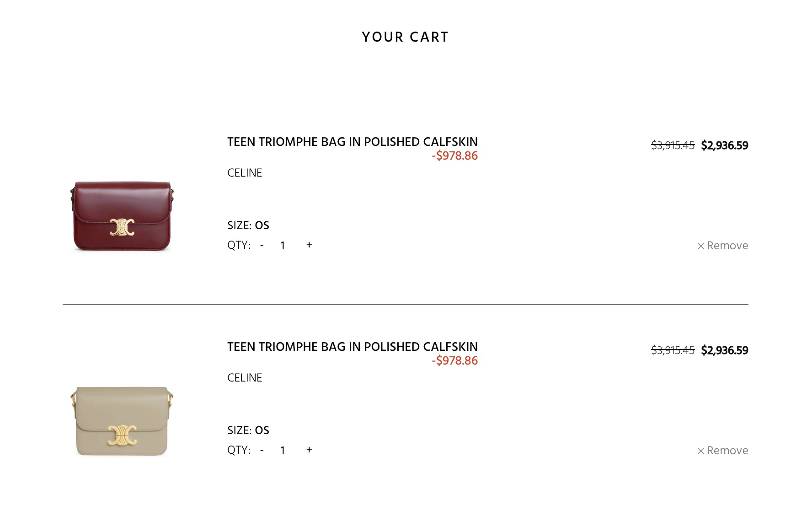Open the first Teen Triomphe Bag title link
This screenshot has height=516, width=812.
click(x=352, y=142)
